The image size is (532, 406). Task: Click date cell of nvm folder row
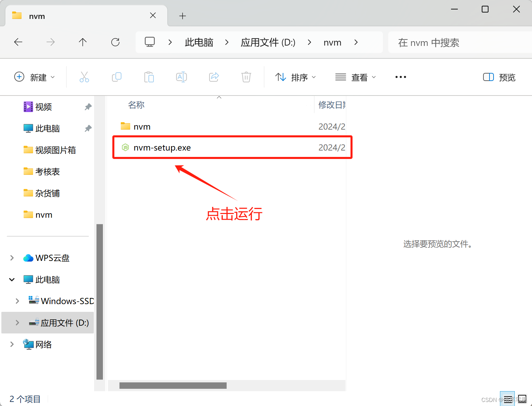point(332,127)
